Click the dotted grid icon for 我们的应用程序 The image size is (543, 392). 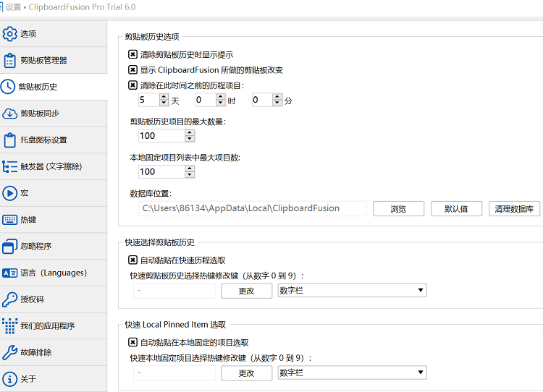point(9,326)
